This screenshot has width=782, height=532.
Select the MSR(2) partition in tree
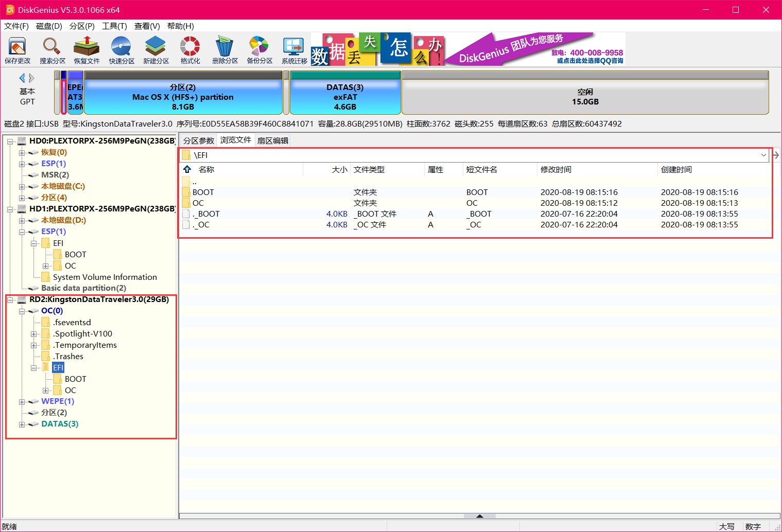coord(55,174)
